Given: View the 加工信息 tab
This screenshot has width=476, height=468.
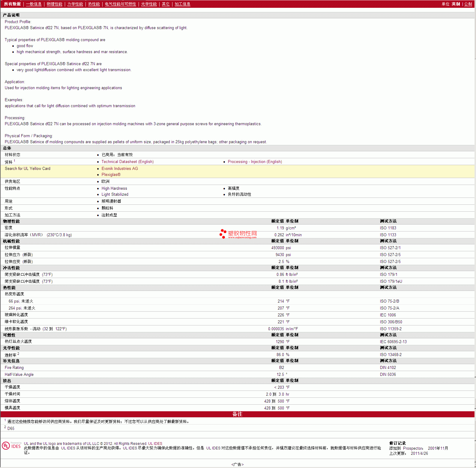Looking at the screenshot, I should point(183,4).
